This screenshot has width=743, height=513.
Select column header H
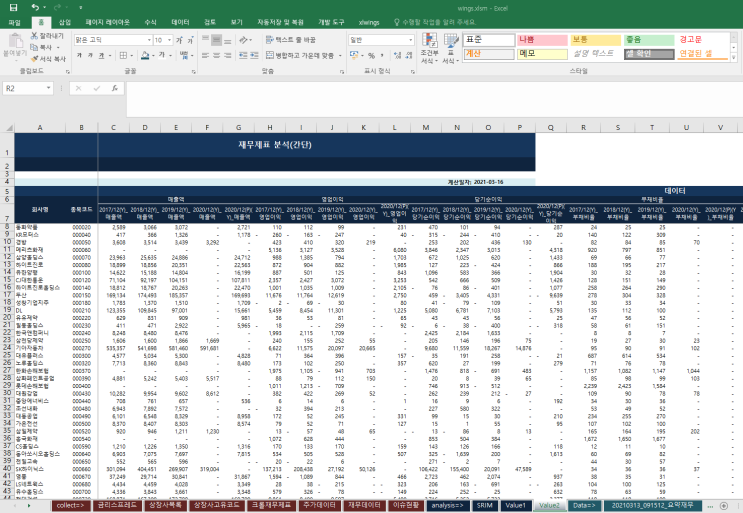pos(270,127)
